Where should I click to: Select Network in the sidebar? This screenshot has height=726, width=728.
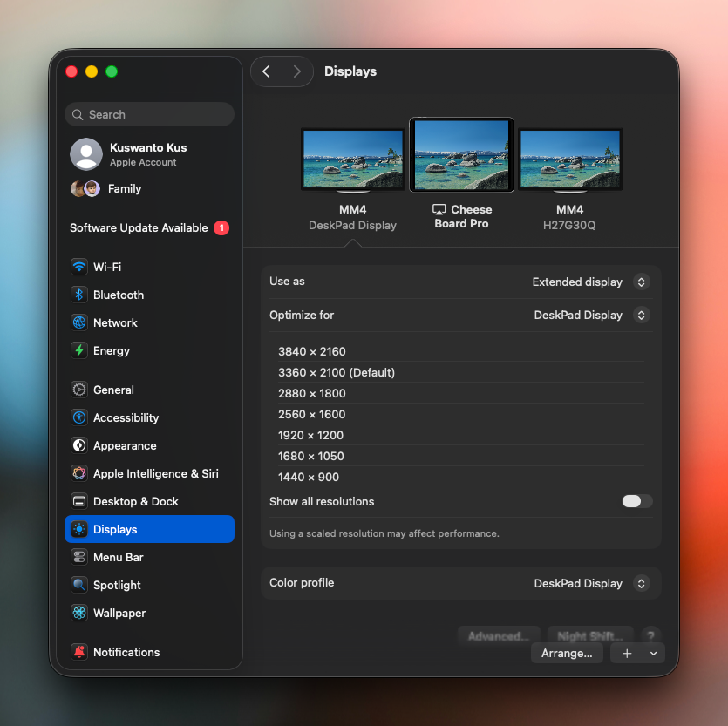click(x=149, y=322)
